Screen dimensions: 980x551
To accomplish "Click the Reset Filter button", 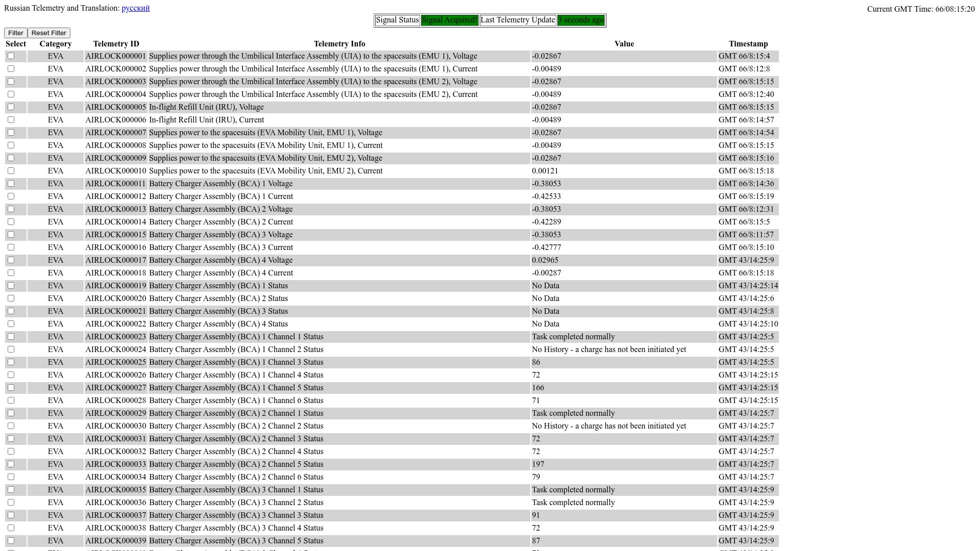I will click(x=49, y=33).
